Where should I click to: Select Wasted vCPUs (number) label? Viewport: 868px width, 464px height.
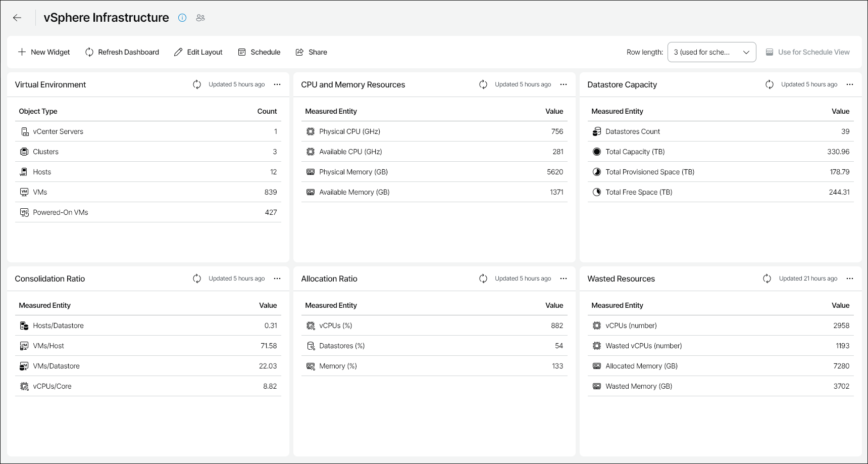(x=644, y=346)
